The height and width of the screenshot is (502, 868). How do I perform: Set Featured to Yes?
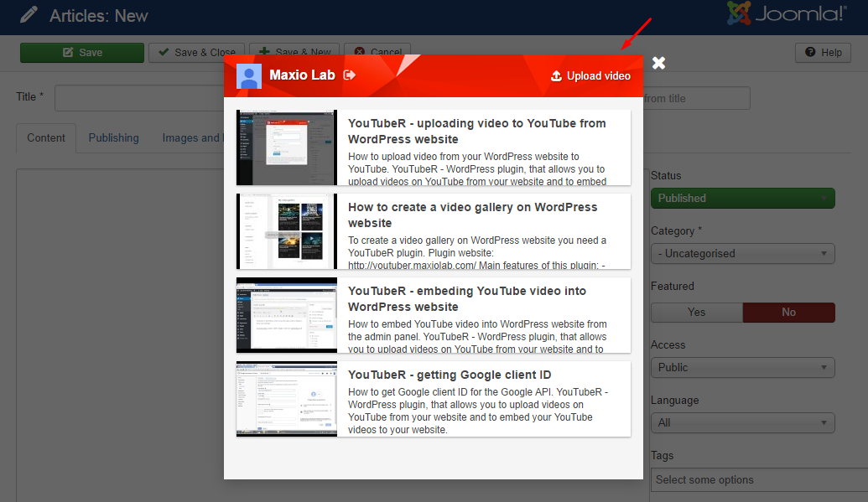coord(696,313)
